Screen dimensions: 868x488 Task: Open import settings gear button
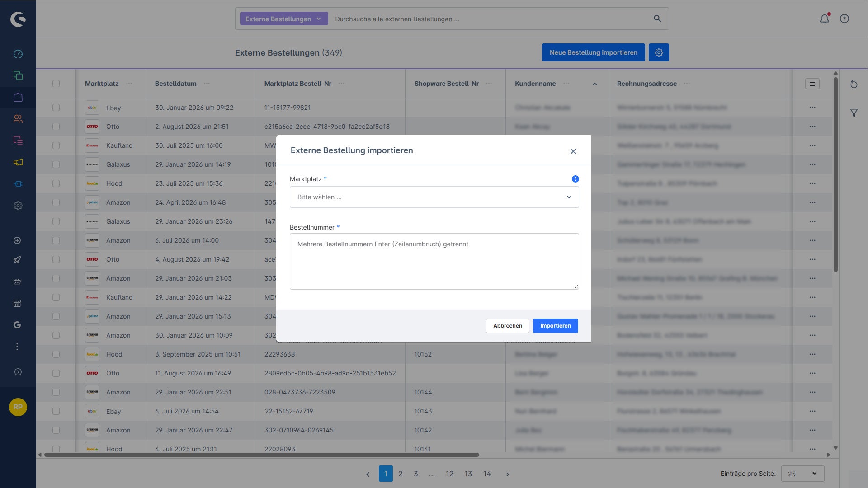tap(659, 52)
